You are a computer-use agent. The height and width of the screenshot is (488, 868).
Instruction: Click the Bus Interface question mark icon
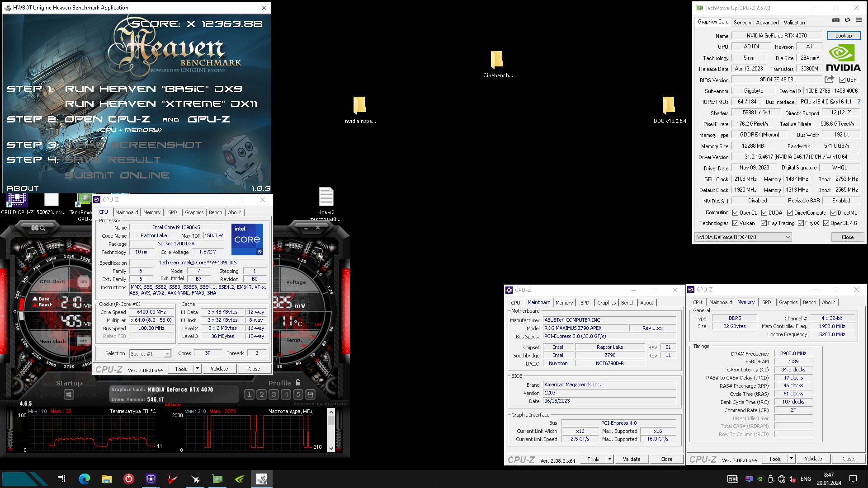(859, 102)
